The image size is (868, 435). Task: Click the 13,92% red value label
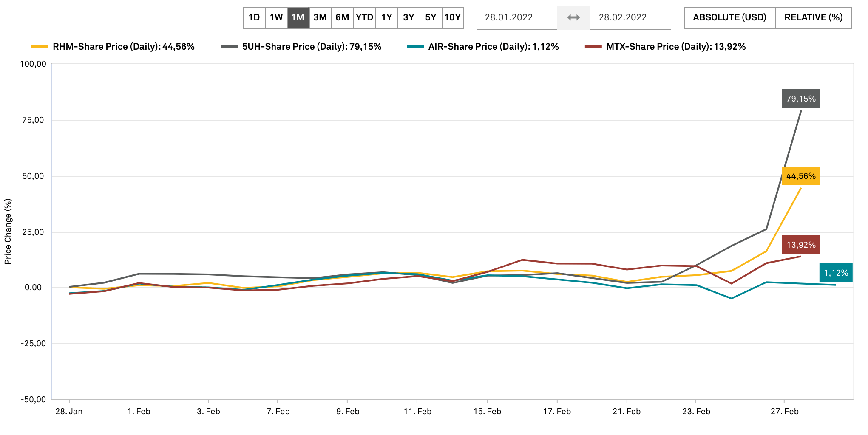coord(801,245)
